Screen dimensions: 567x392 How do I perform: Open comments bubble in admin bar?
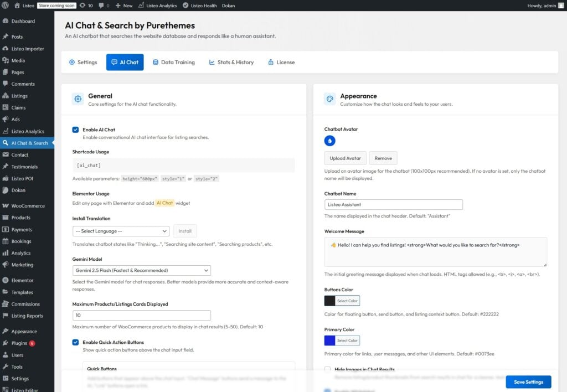[101, 6]
